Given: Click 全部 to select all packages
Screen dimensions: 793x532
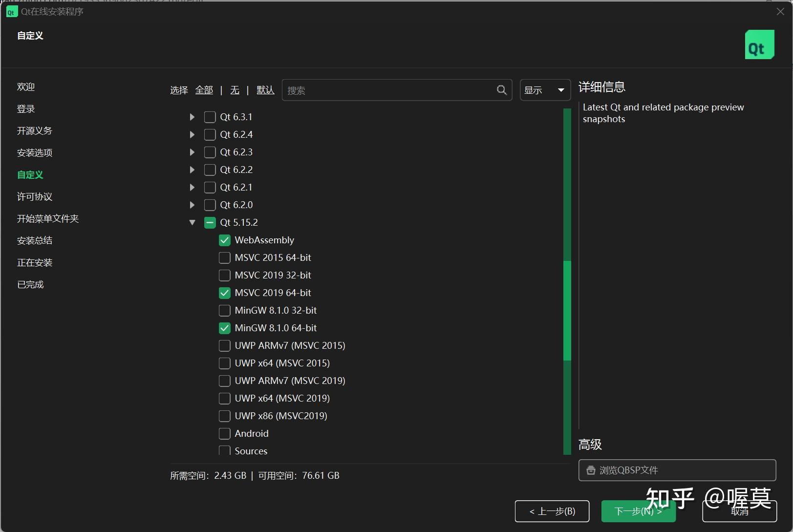Looking at the screenshot, I should [x=204, y=90].
